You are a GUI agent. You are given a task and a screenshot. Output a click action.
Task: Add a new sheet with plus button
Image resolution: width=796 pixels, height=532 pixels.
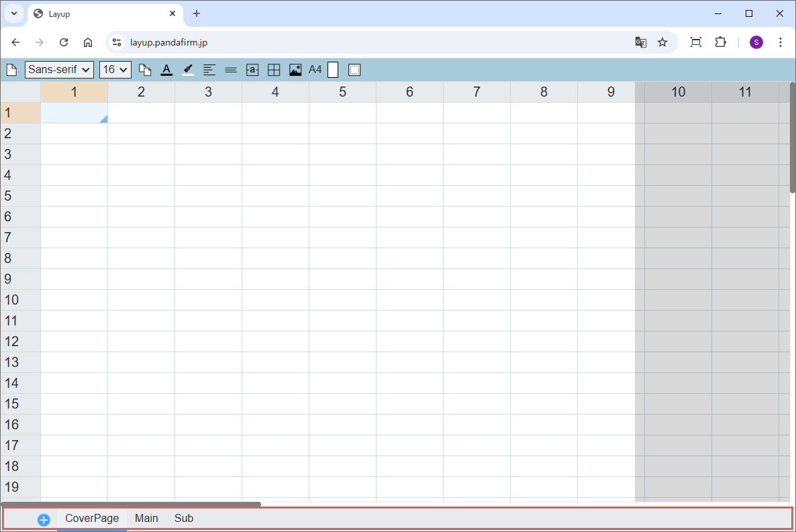coord(44,520)
